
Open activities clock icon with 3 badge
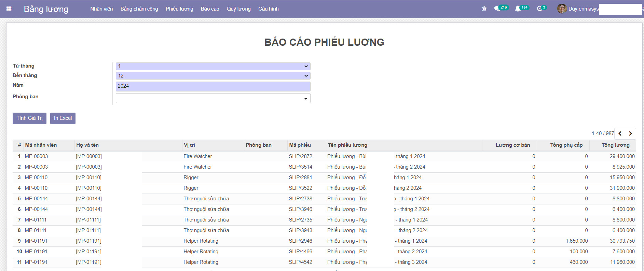pyautogui.click(x=539, y=9)
